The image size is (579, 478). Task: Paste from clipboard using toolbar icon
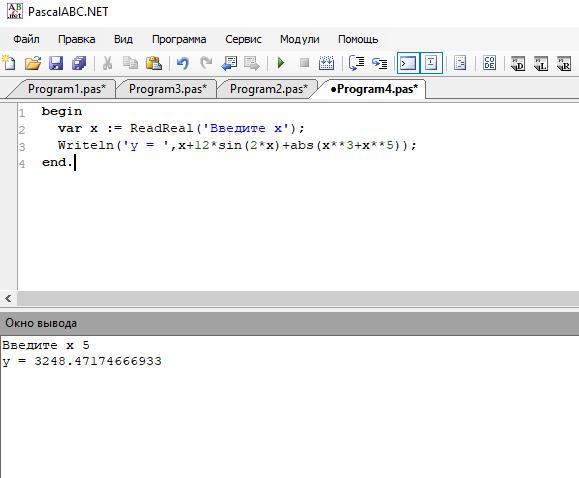(x=154, y=63)
